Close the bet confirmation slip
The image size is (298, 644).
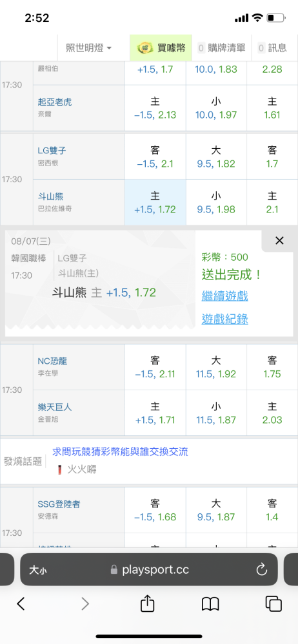279,241
